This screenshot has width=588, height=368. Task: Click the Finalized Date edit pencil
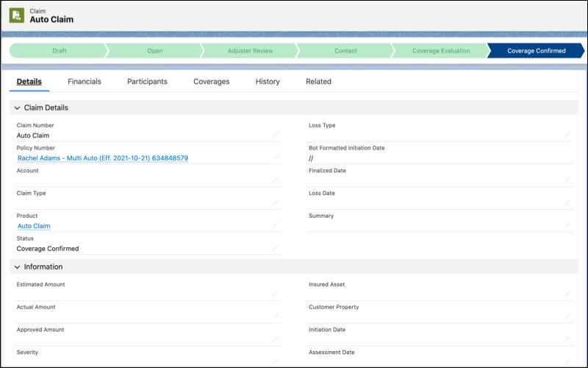click(x=567, y=180)
